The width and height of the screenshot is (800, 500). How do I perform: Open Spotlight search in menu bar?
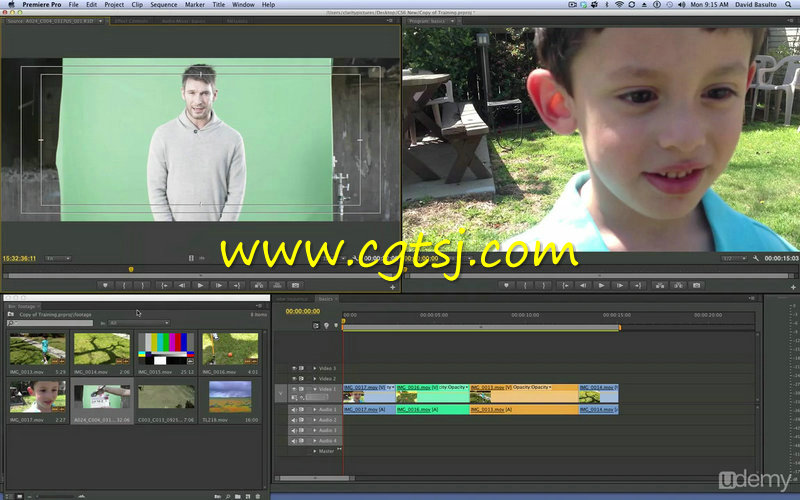(x=788, y=5)
